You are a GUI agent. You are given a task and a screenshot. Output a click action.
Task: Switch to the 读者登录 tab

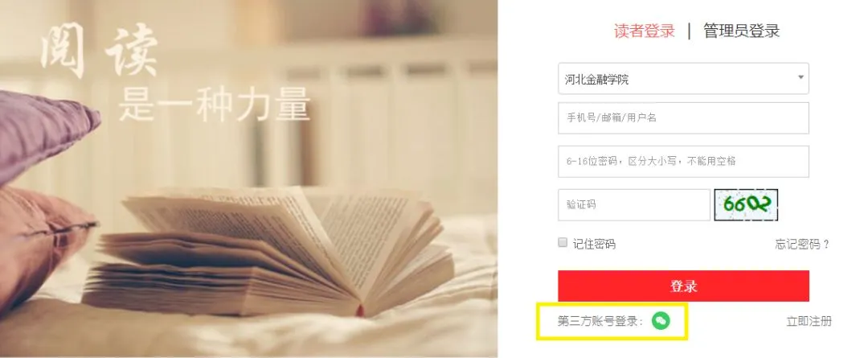click(x=645, y=31)
